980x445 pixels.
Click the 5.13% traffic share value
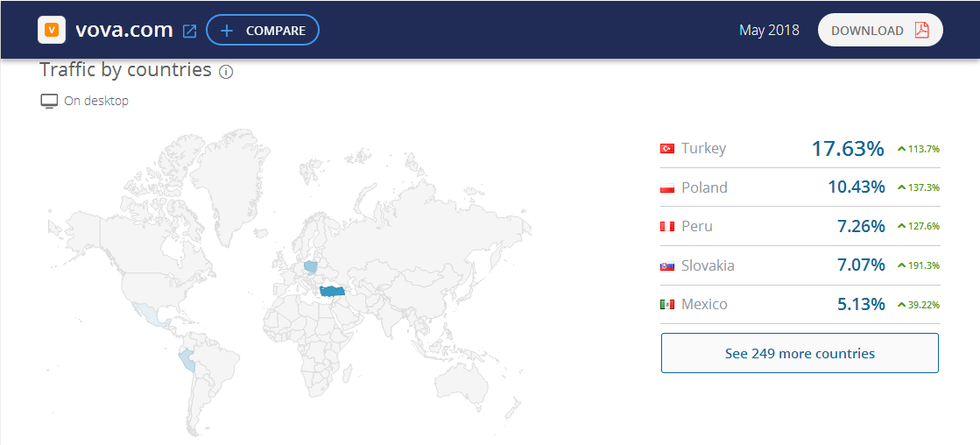coord(861,304)
